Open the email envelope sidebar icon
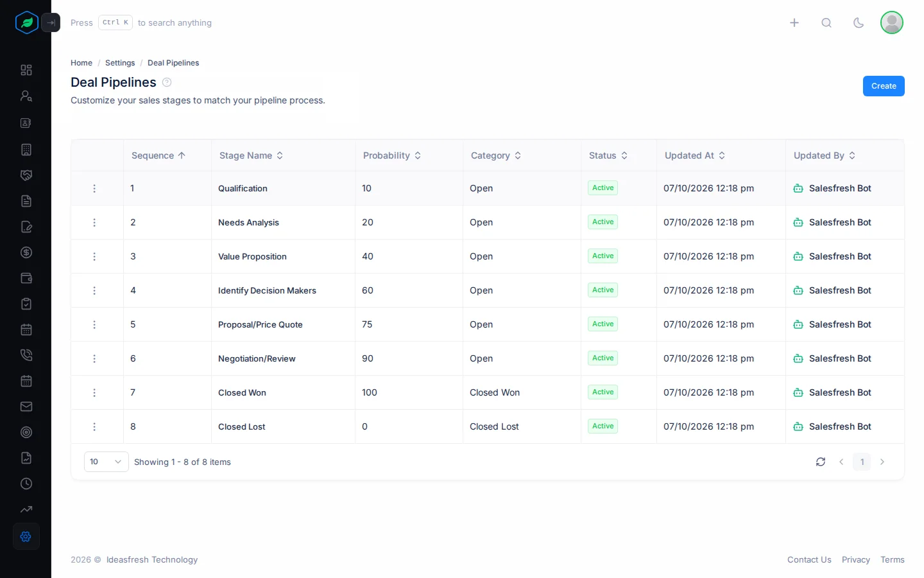Viewport: 924px width, 578px height. click(26, 407)
